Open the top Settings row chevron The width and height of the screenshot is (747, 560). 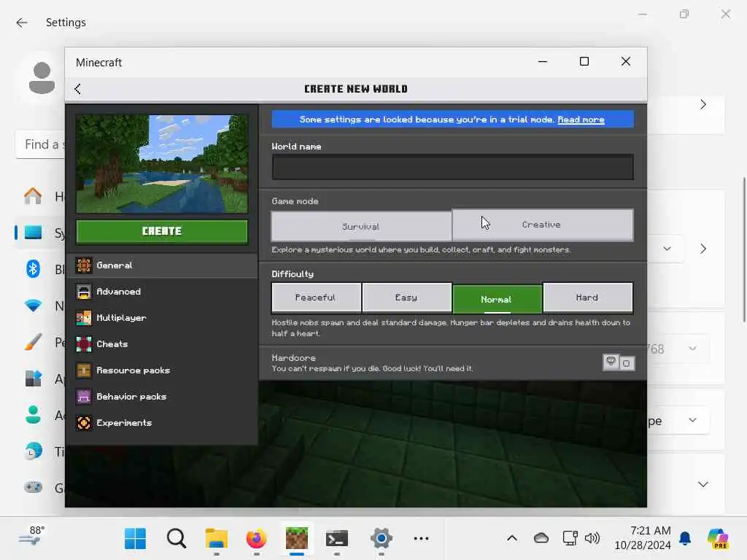pyautogui.click(x=703, y=104)
